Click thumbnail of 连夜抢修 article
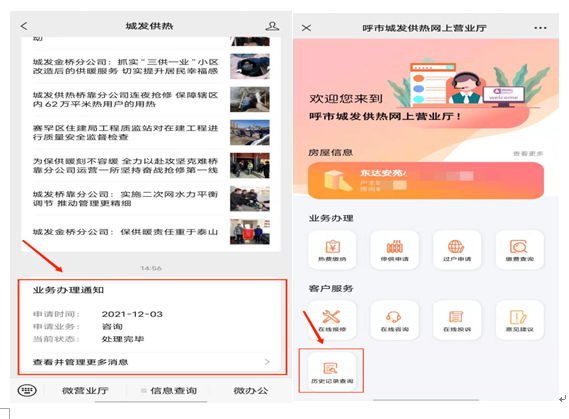 (x=250, y=99)
